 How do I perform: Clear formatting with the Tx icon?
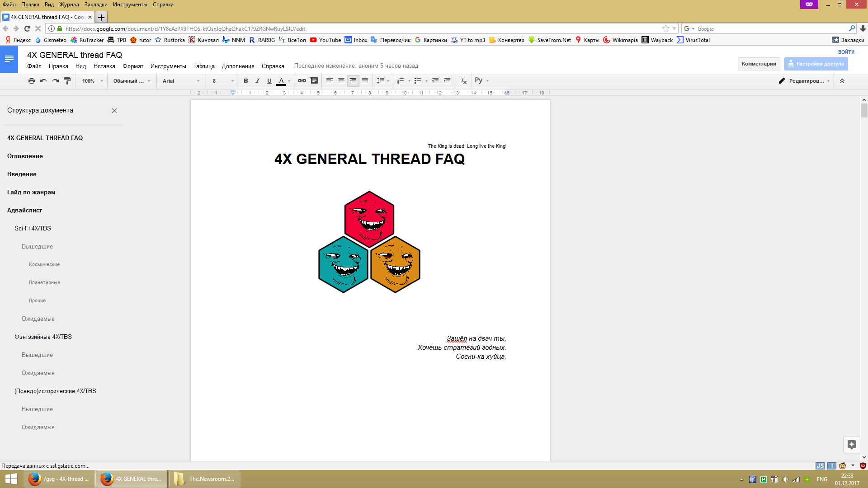coord(463,81)
